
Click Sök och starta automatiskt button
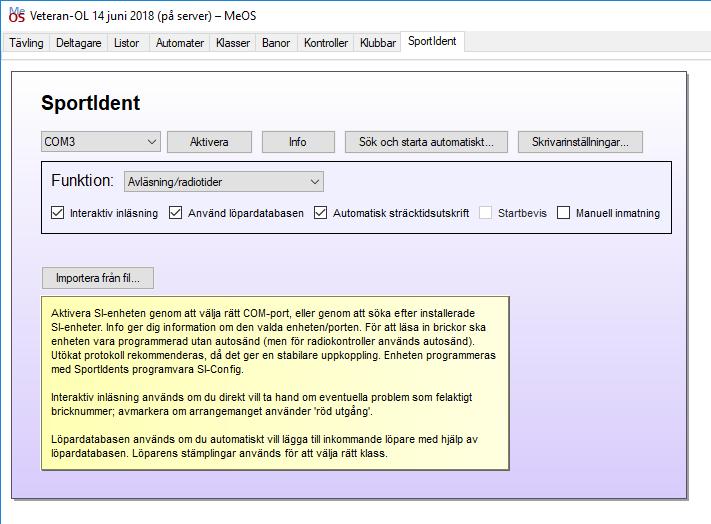(x=426, y=142)
